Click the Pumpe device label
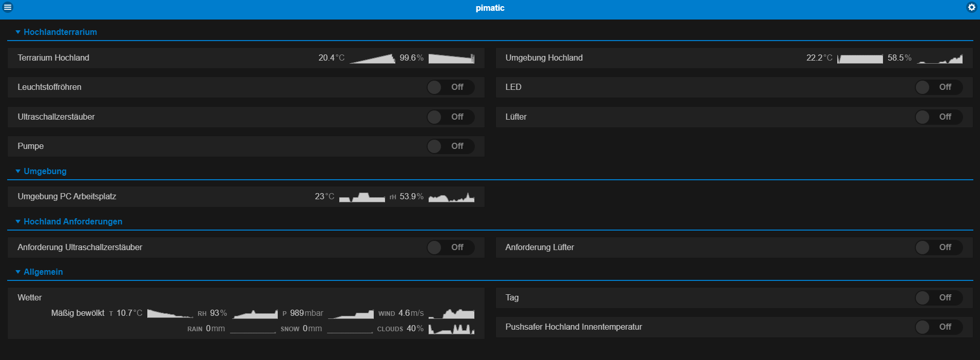980x360 pixels. tap(31, 146)
